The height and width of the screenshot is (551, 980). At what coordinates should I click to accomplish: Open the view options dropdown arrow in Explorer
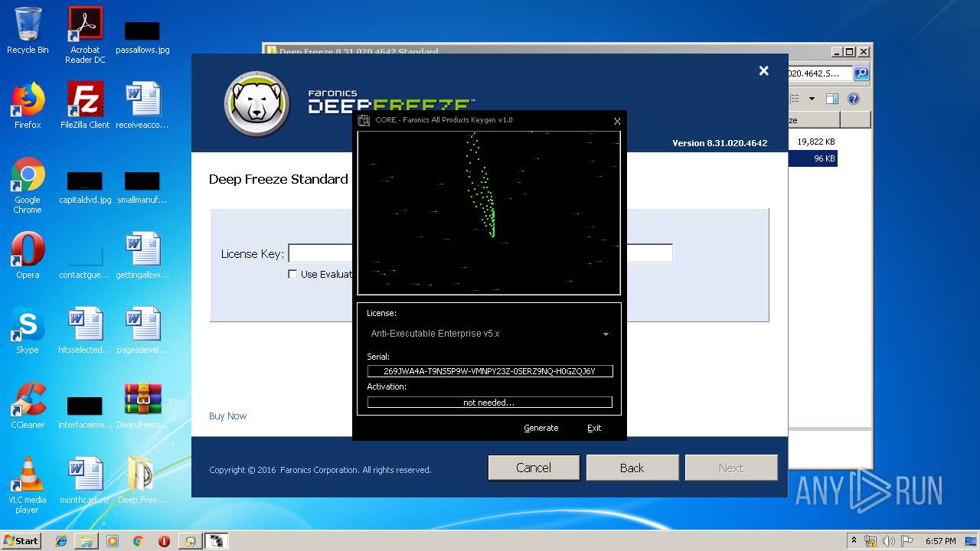tap(812, 99)
